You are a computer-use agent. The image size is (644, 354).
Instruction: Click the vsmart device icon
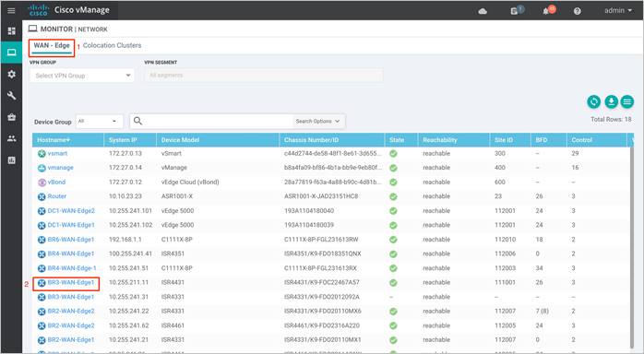42,154
